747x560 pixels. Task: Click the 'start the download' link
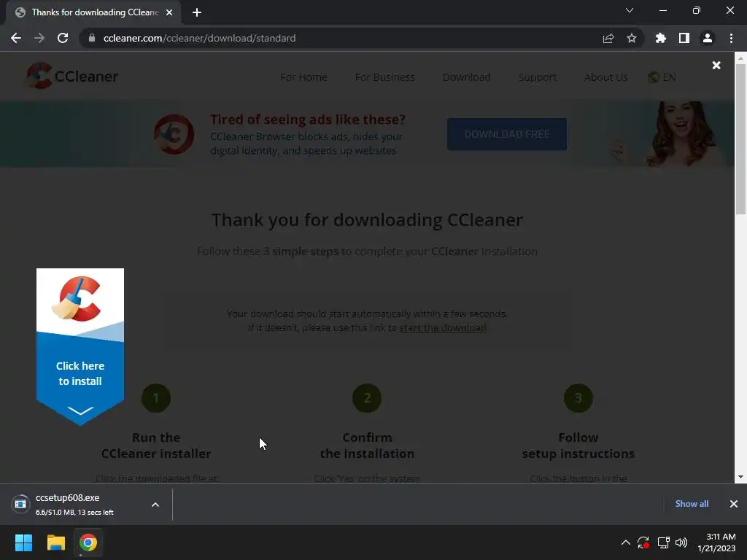[443, 327]
